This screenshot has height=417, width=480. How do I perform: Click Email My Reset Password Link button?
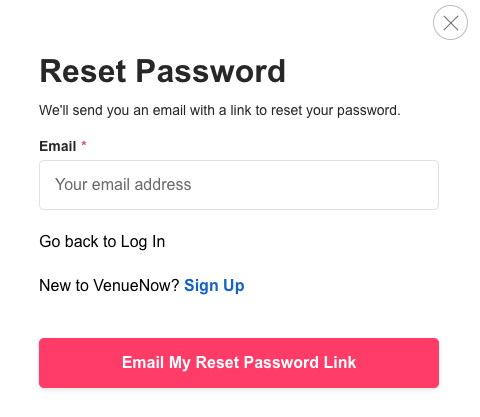(x=239, y=363)
